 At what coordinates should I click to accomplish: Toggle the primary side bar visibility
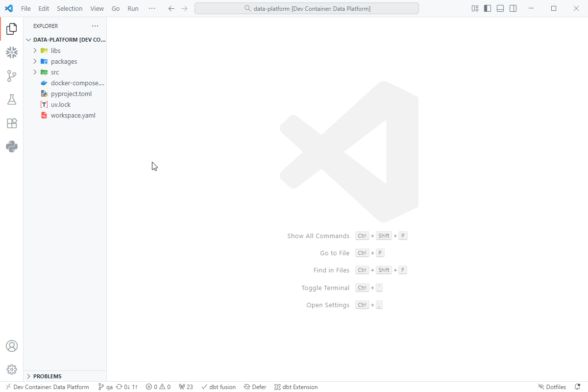(x=488, y=8)
